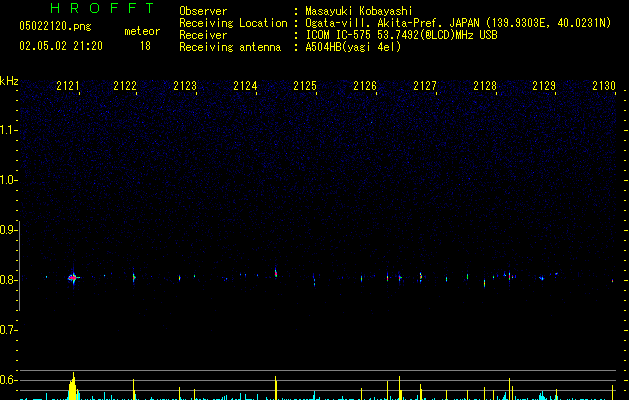Image resolution: width=629 pixels, height=400 pixels.
Task: Click the observer name Masayuki Kobayashi
Action: pyautogui.click(x=359, y=11)
